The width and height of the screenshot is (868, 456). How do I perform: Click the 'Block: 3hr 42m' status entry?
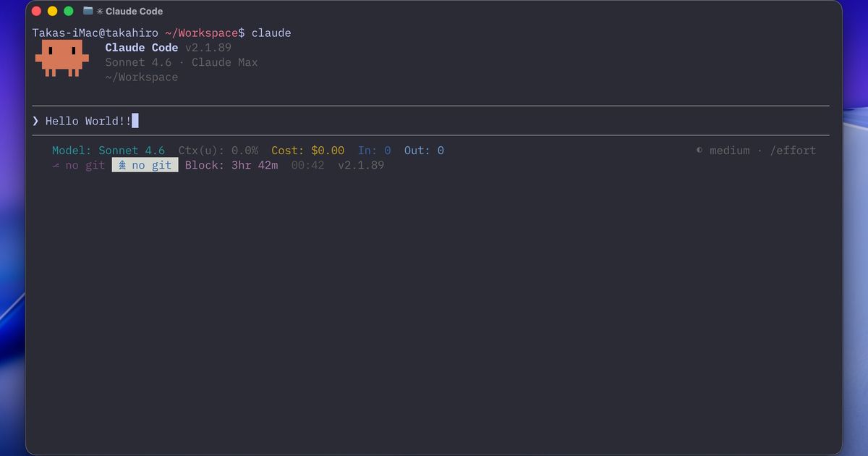(x=231, y=165)
